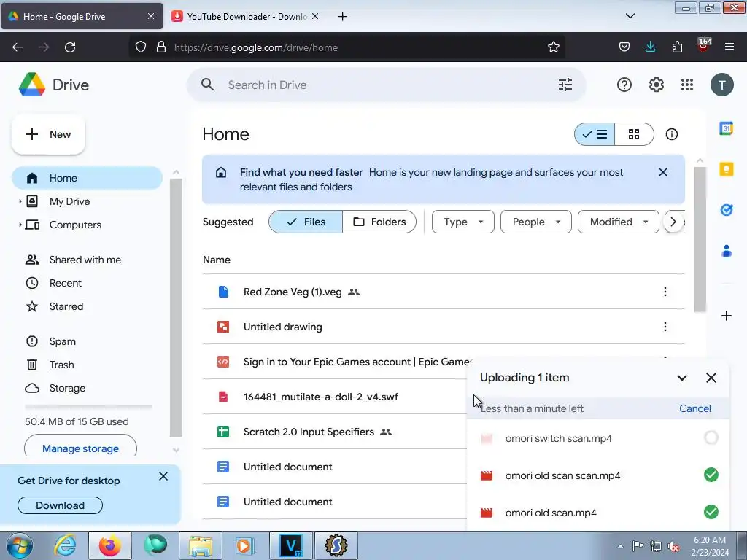Switch to grid layout view
747x560 pixels.
click(x=634, y=134)
